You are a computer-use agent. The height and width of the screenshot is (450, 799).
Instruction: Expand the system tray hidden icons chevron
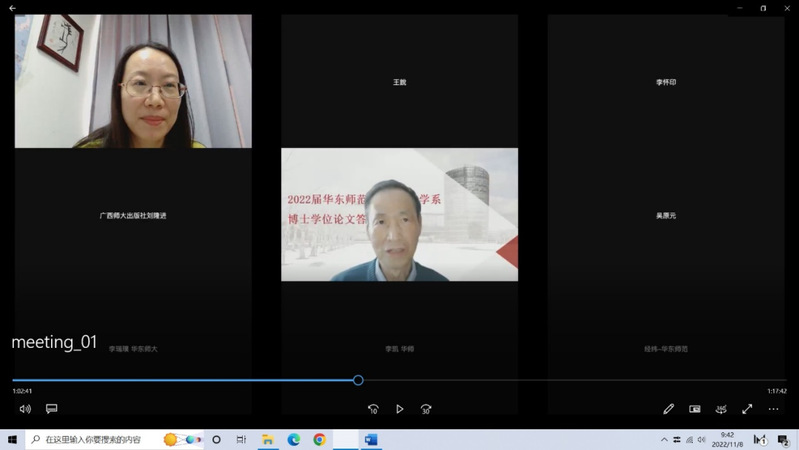click(x=664, y=440)
